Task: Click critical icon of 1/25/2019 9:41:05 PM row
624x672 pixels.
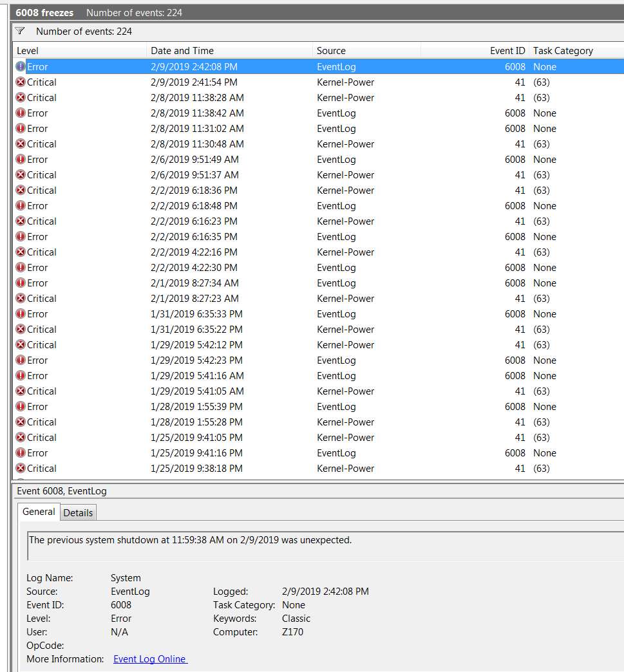Action: click(x=21, y=436)
